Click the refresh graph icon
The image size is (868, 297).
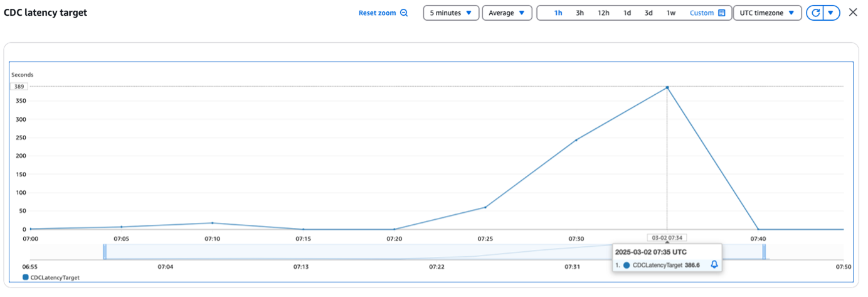tap(815, 13)
